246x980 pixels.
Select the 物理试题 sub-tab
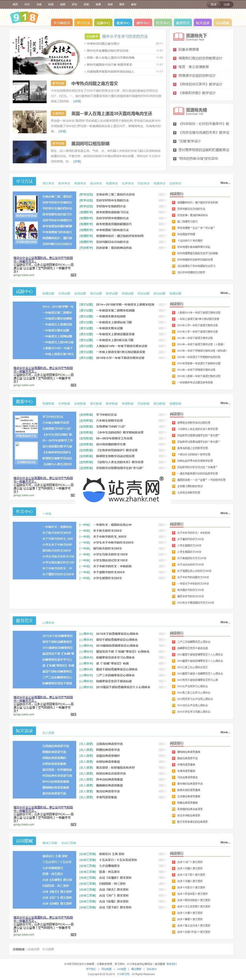coord(48,293)
